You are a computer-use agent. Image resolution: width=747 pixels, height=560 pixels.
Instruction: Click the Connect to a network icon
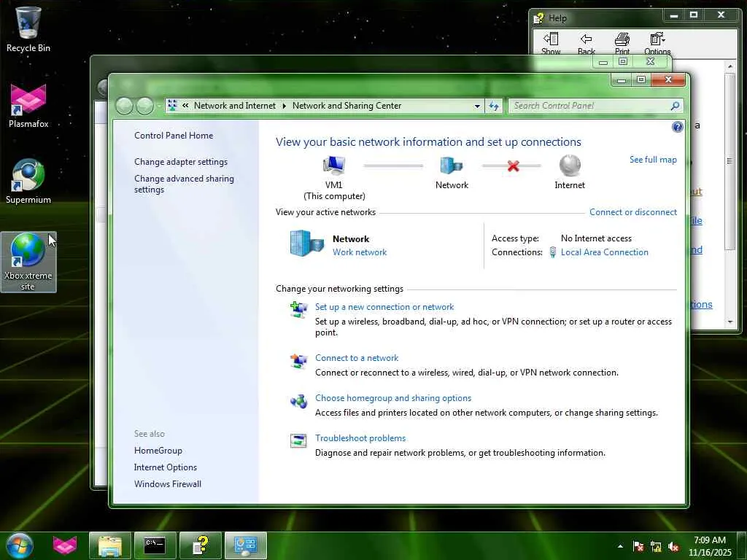coord(298,361)
